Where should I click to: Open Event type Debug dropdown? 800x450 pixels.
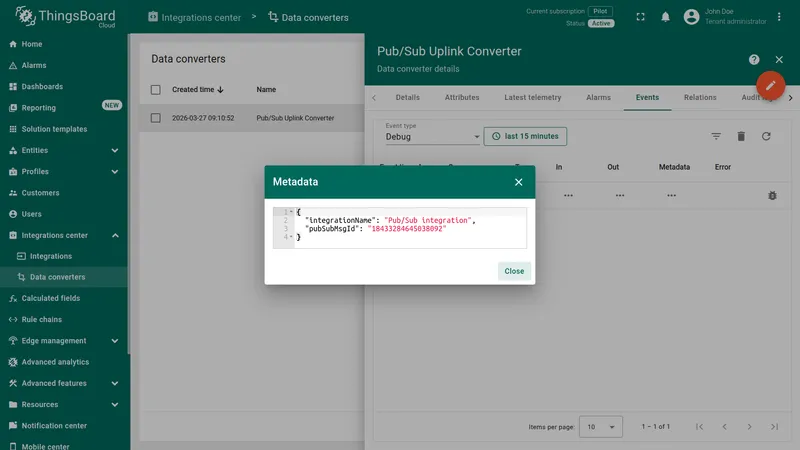pos(432,136)
